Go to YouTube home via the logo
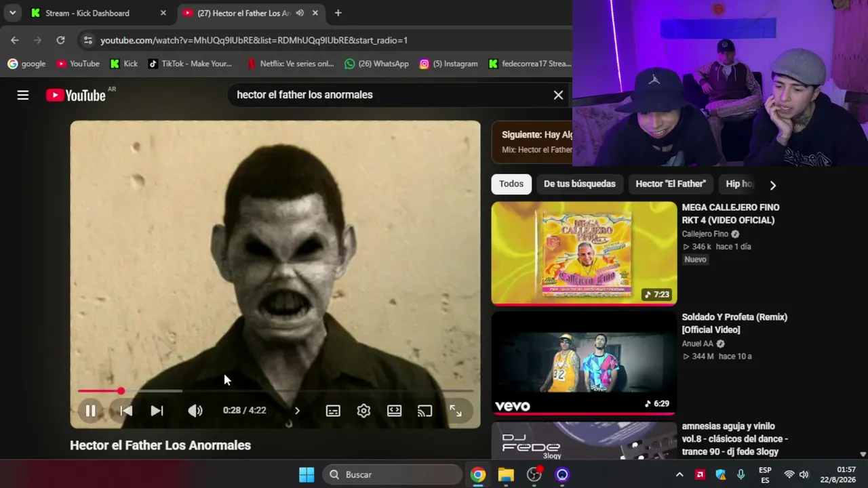 (76, 96)
